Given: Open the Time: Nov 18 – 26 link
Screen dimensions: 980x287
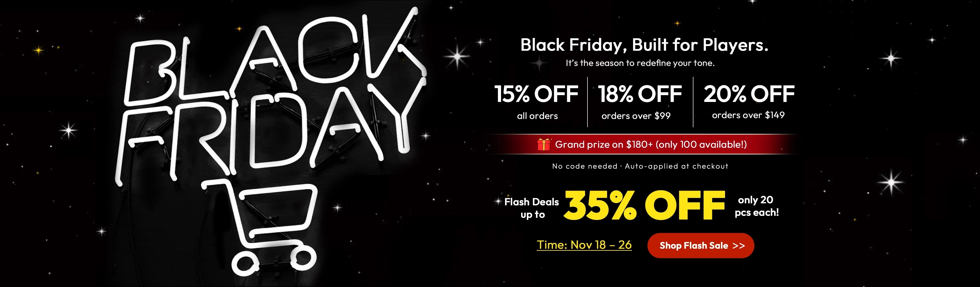Looking at the screenshot, I should 584,245.
